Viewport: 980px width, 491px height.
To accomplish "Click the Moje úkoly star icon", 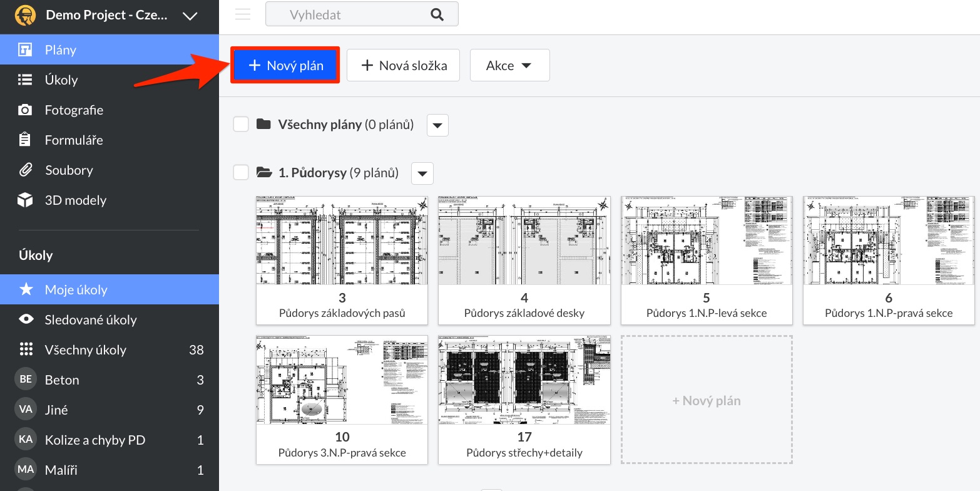I will coord(26,289).
